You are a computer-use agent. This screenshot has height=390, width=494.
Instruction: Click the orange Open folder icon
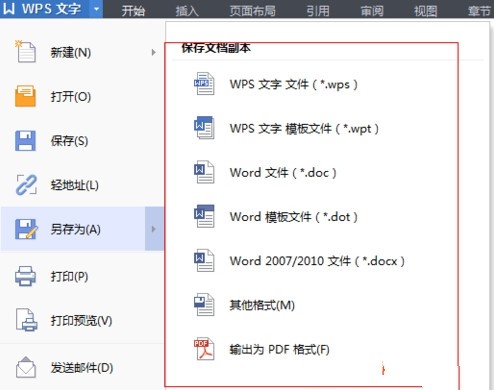click(25, 96)
